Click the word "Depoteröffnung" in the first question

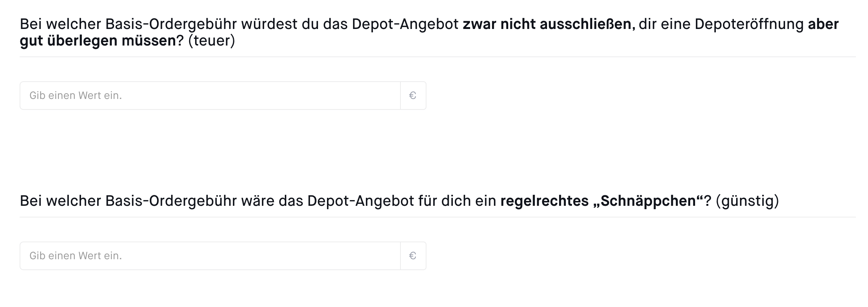coord(749,24)
